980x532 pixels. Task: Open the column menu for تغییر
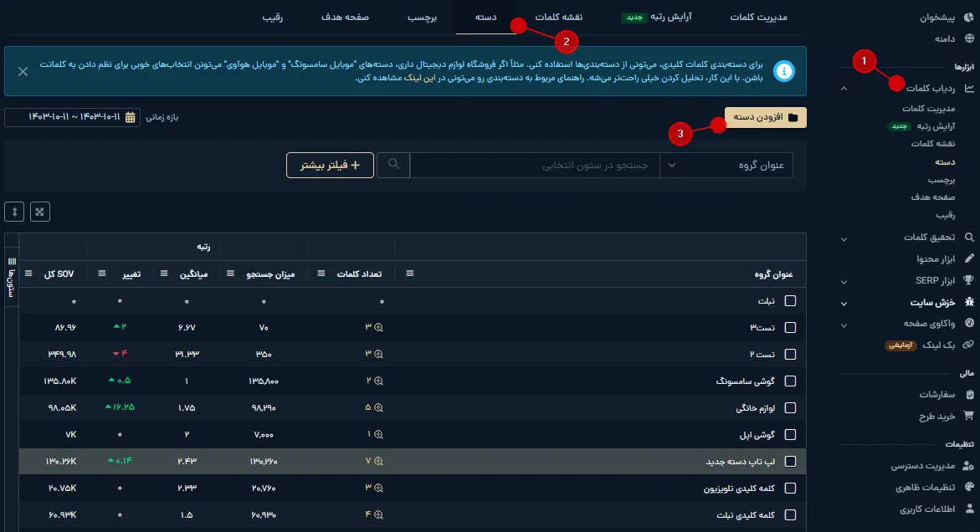pyautogui.click(x=102, y=274)
